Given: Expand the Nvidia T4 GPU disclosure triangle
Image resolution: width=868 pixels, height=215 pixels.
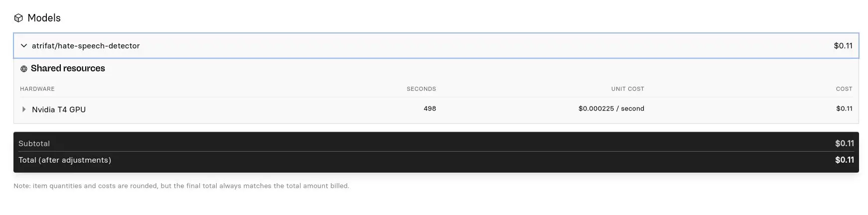Looking at the screenshot, I should 23,109.
